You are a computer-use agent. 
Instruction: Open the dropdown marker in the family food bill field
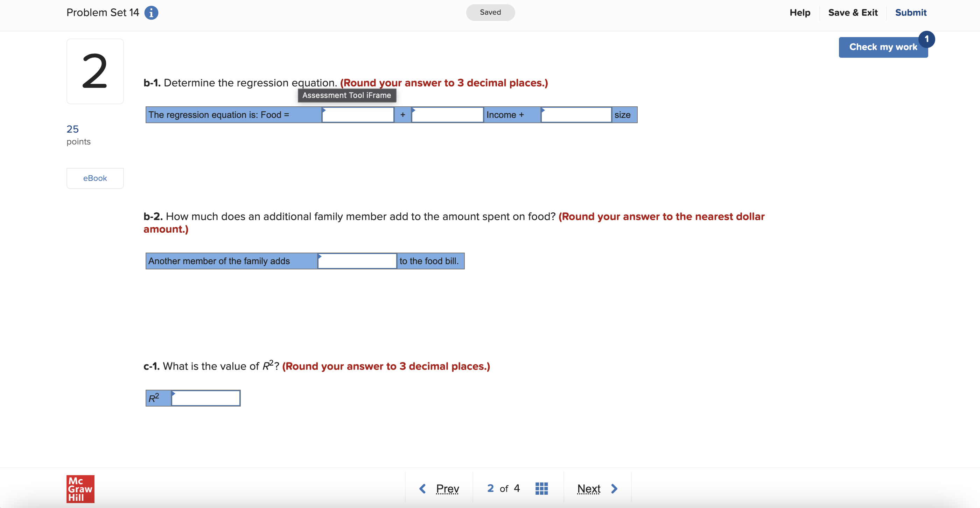click(321, 257)
